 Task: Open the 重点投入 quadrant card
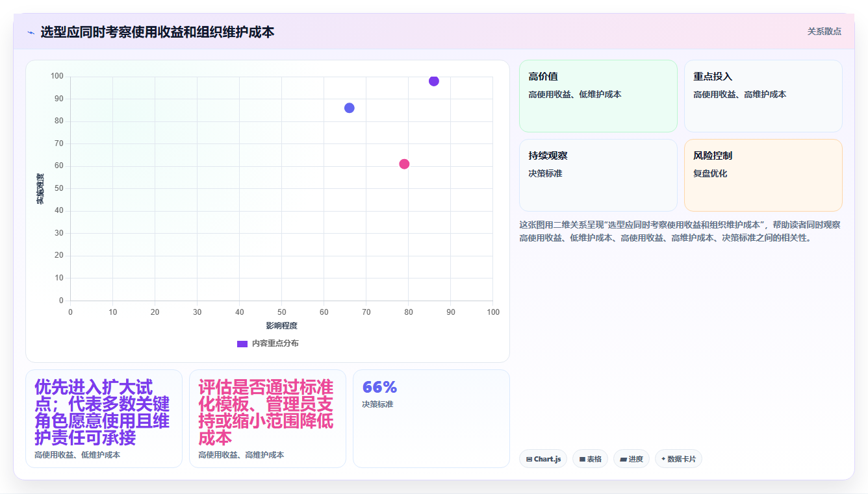[763, 96]
